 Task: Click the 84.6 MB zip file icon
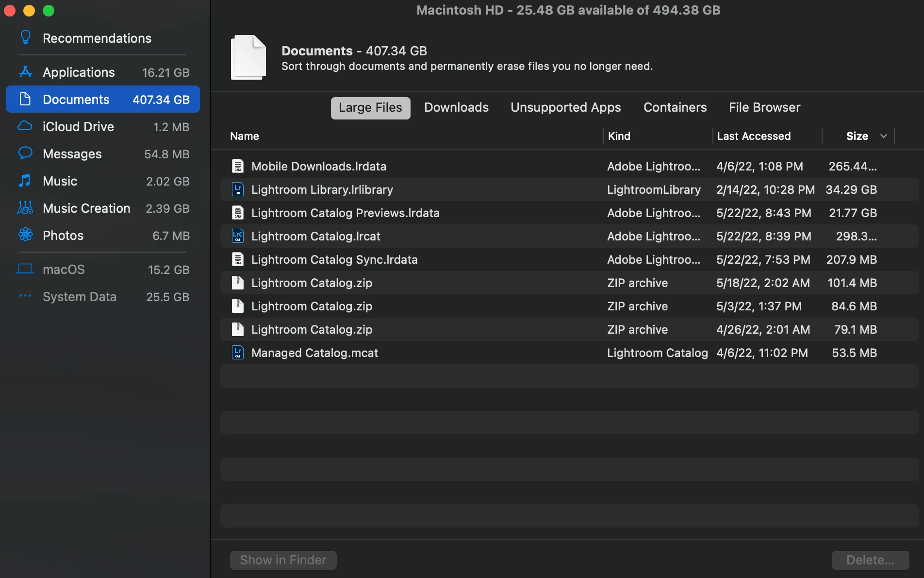pyautogui.click(x=238, y=306)
